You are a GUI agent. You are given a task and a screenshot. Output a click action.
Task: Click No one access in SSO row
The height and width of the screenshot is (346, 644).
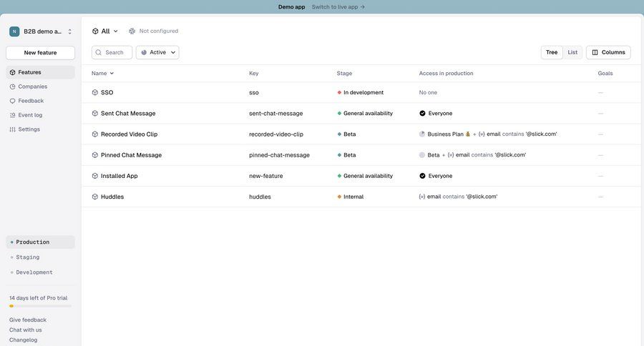[428, 93]
